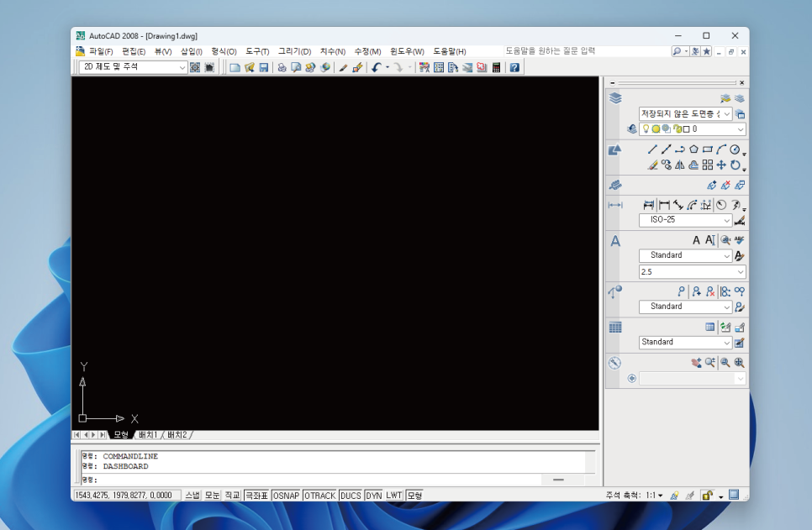812x530 pixels.
Task: Click the Zoom Extents icon
Action: click(739, 363)
